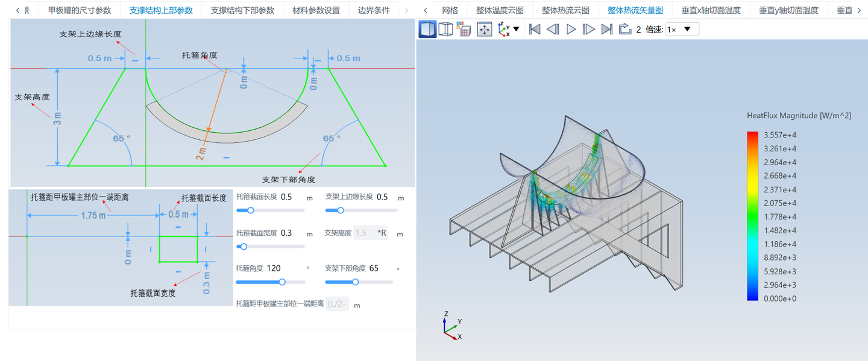The height and width of the screenshot is (363, 868).
Task: Click the fit-view-to-window icon
Action: pos(485,29)
